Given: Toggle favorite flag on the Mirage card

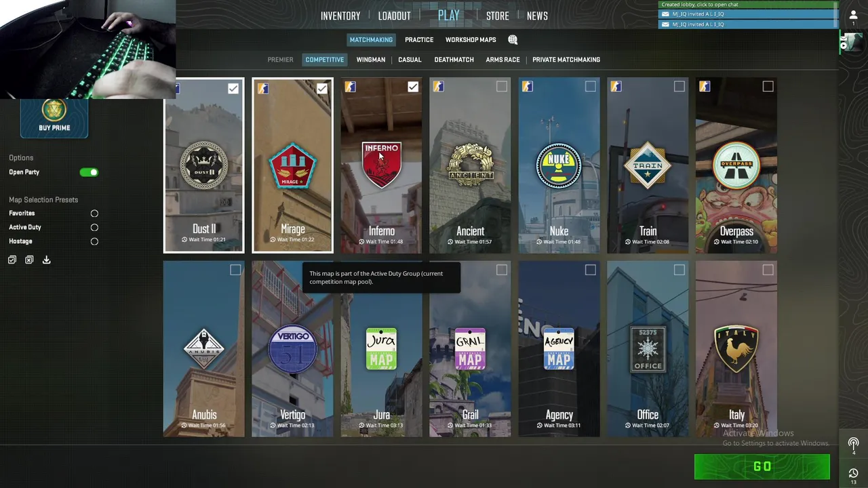Looking at the screenshot, I should 262,88.
